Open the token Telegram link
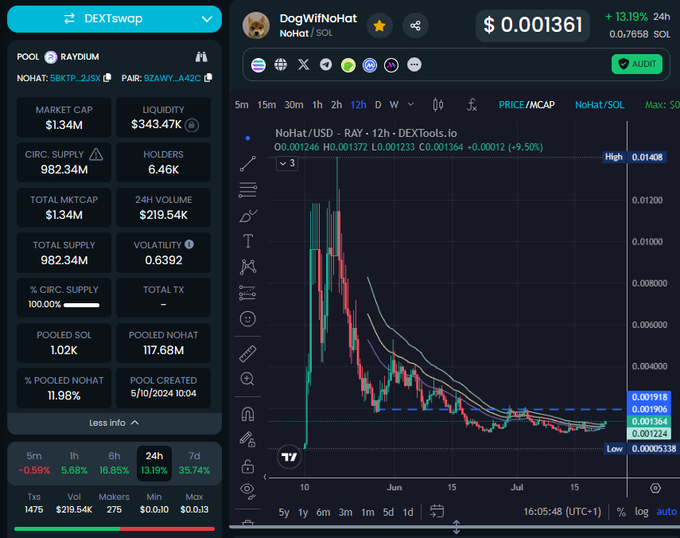This screenshot has height=538, width=680. point(326,65)
